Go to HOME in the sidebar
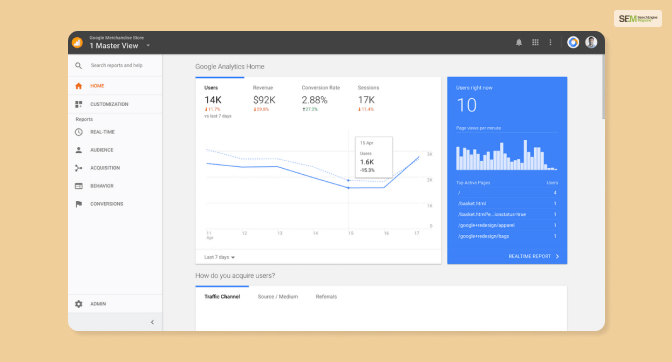The width and height of the screenshot is (672, 362). pyautogui.click(x=97, y=86)
